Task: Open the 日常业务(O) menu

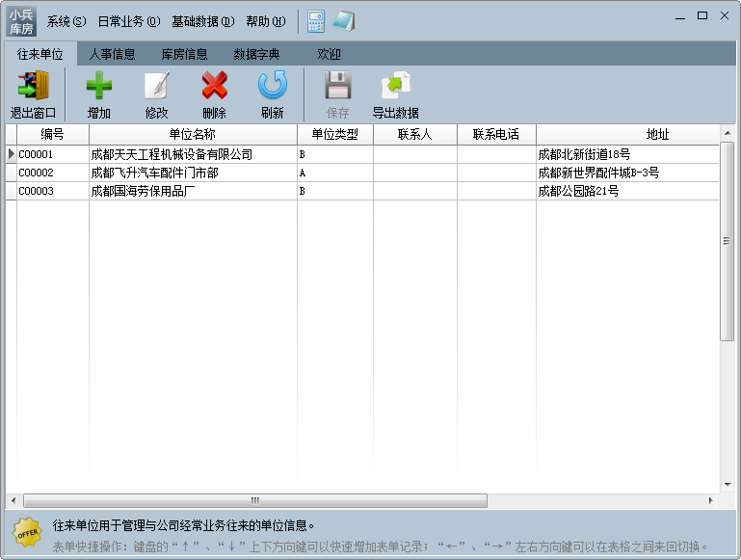Action: (x=129, y=22)
